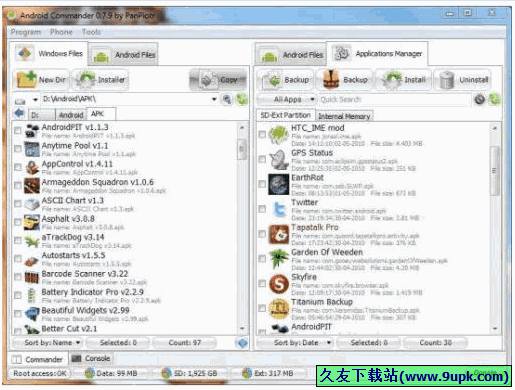Click the Root access: OK status

coord(40,373)
